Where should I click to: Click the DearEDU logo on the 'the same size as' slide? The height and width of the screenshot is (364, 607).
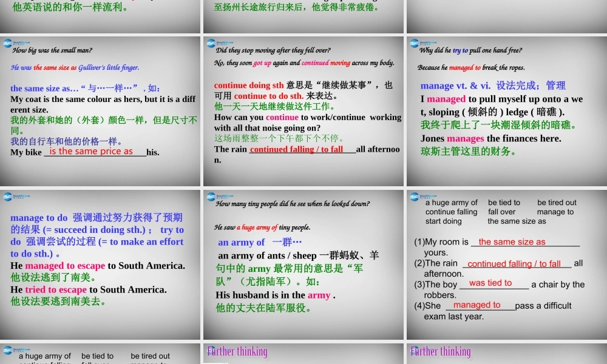pyautogui.click(x=9, y=44)
